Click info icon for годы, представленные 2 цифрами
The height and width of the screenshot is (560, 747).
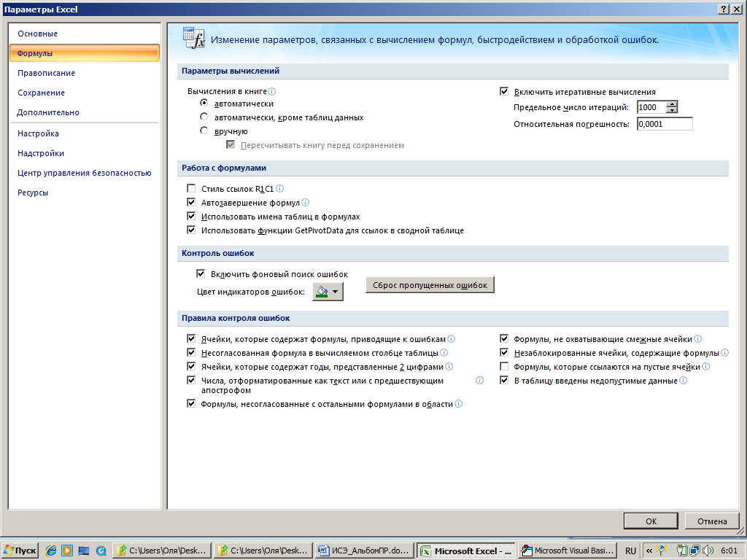449,367
